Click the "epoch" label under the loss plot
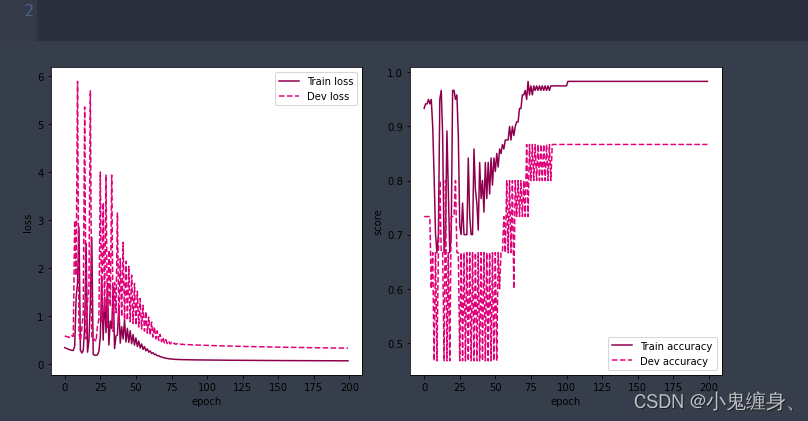Viewport: 808px width, 421px height. 206,401
